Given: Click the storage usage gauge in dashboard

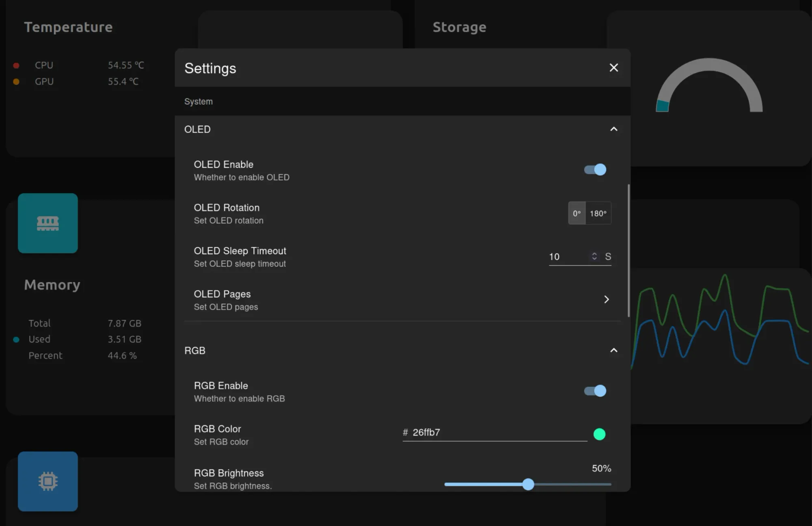Looking at the screenshot, I should [x=709, y=85].
